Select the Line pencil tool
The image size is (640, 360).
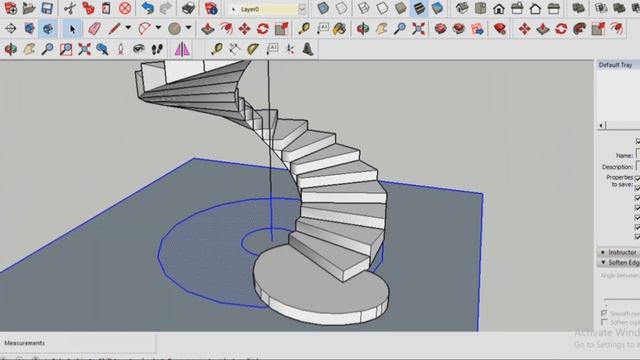coord(115,29)
